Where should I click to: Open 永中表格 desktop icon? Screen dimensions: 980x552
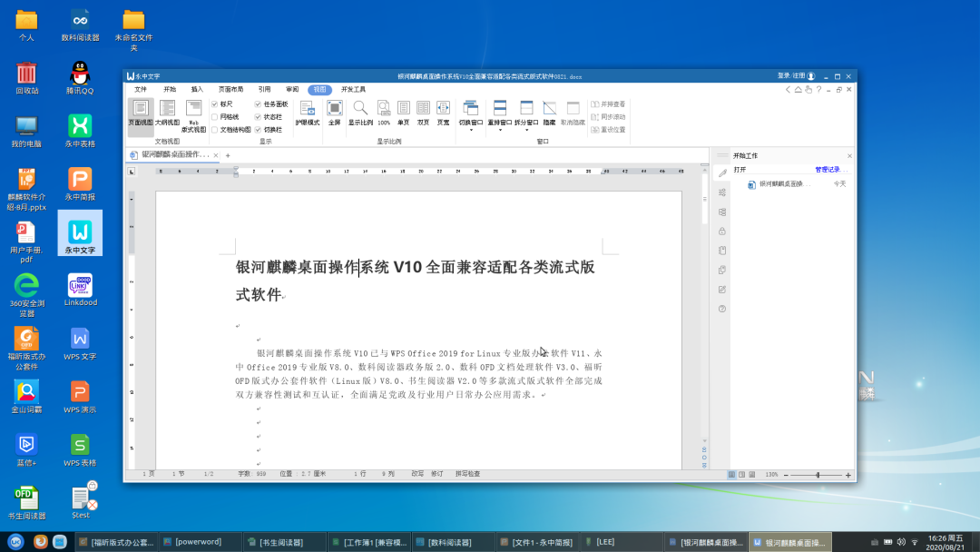[80, 132]
